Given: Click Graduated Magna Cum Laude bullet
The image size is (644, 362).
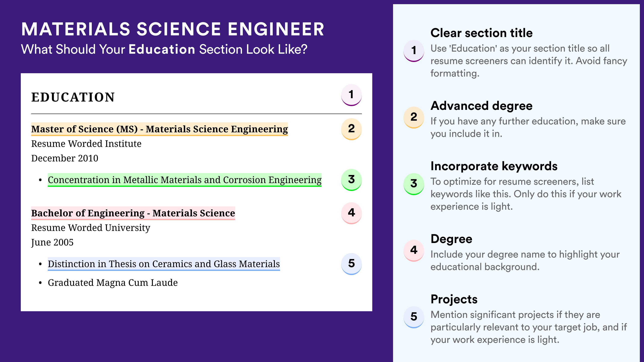Looking at the screenshot, I should (x=113, y=283).
